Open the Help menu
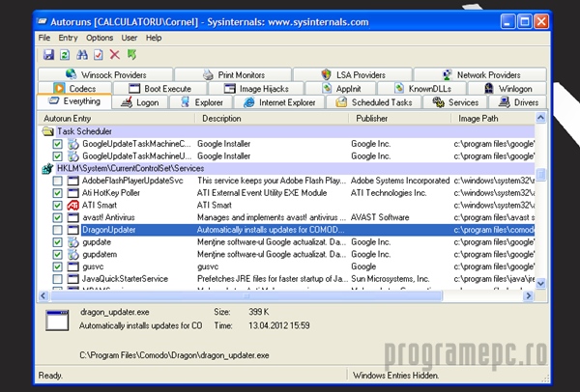Viewport: 580px width, 392px height. (x=153, y=38)
